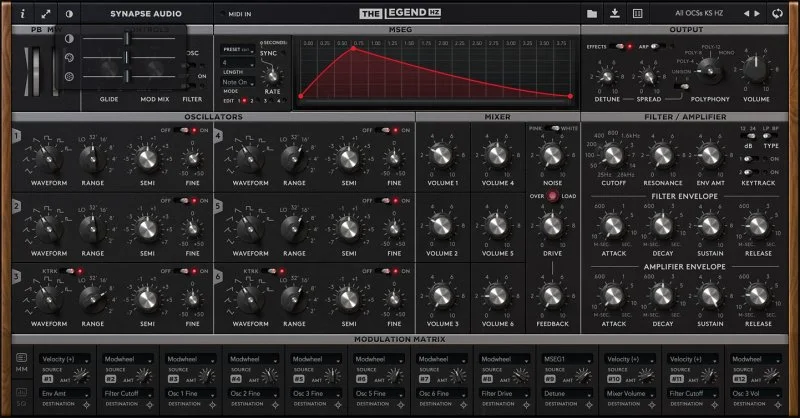The image size is (800, 418).
Task: Click the #2 modulation slot badge
Action: (110, 379)
